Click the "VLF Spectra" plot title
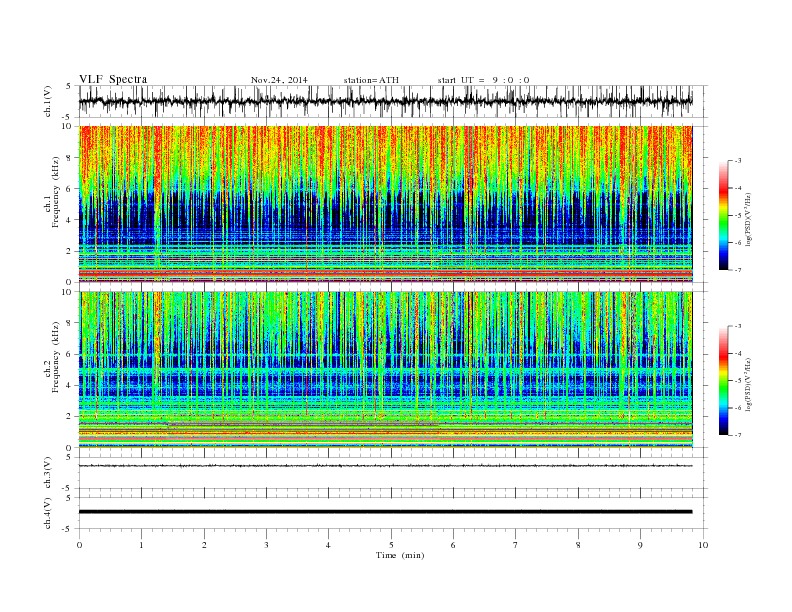 [113, 79]
